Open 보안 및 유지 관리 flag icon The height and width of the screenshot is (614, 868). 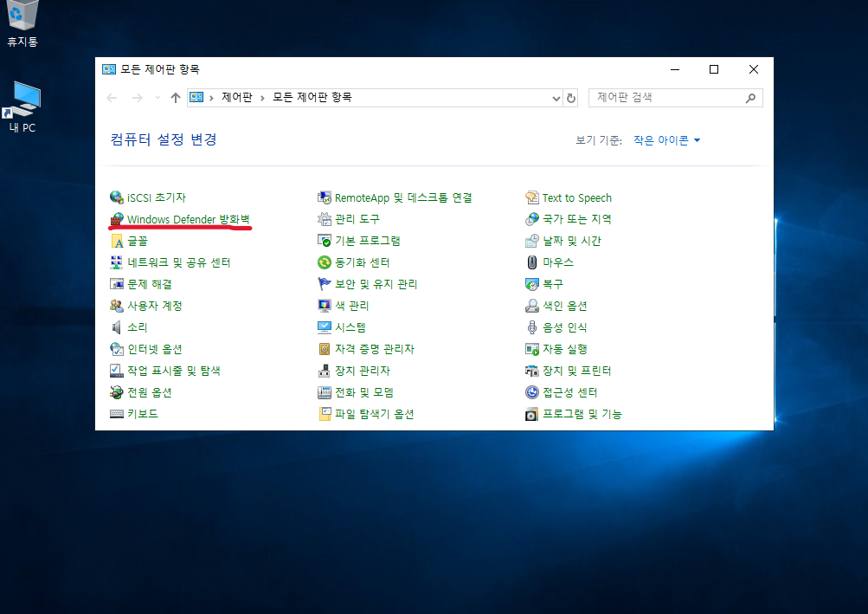coord(324,284)
